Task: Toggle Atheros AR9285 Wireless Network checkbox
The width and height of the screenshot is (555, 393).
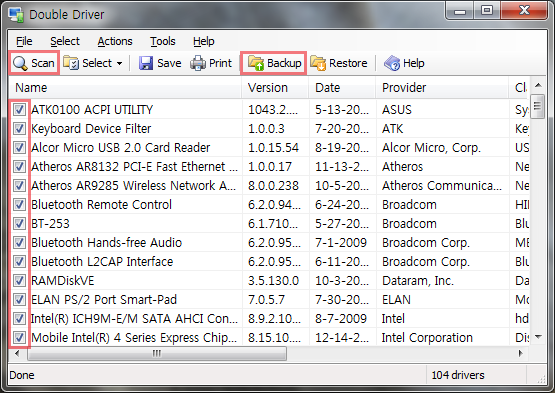Action: (x=19, y=186)
